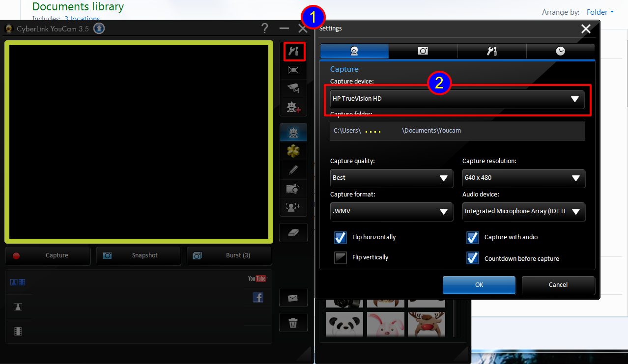Enable the Flip vertically checkbox
This screenshot has width=628, height=364.
pyautogui.click(x=341, y=258)
